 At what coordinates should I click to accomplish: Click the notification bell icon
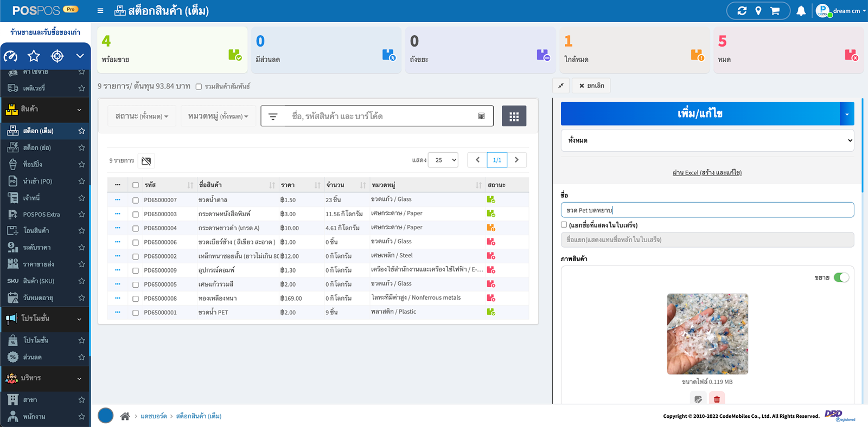point(801,11)
